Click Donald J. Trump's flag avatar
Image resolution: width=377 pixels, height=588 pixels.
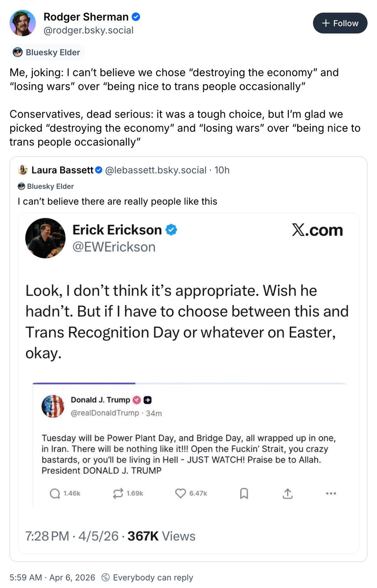click(x=53, y=406)
